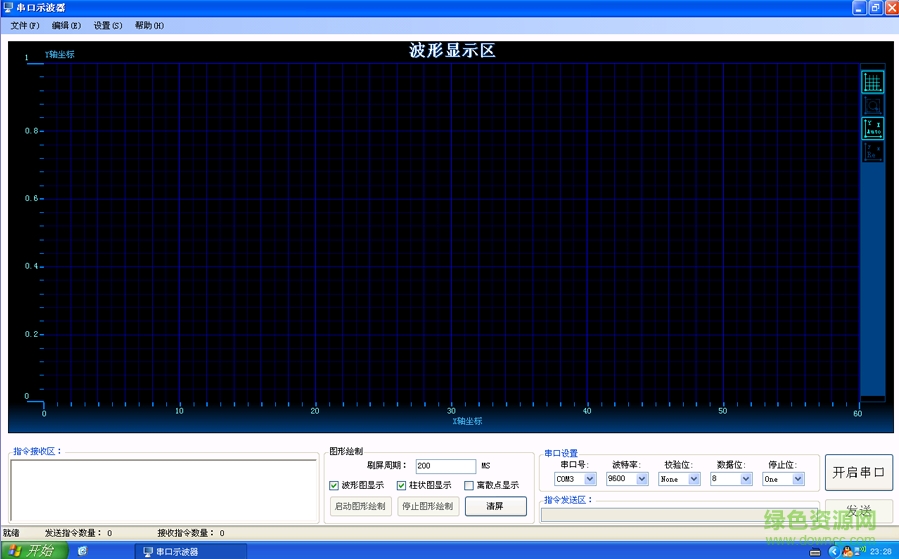Select the zoom magnifier chart tool

click(x=873, y=104)
